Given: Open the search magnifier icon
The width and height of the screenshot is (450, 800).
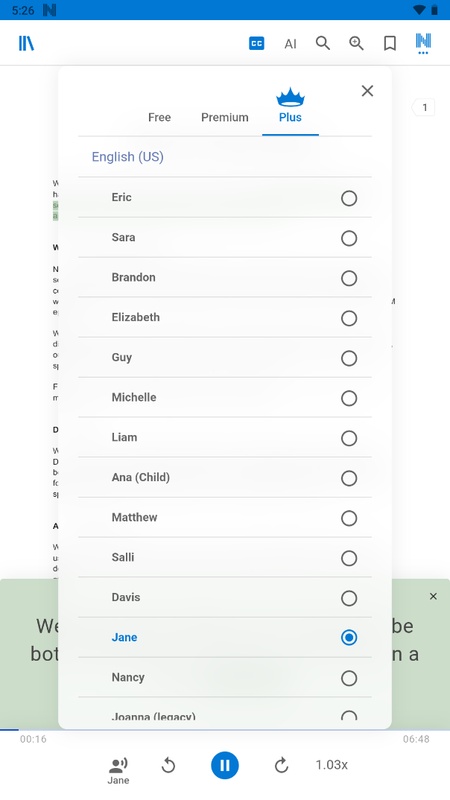Looking at the screenshot, I should click(x=323, y=43).
